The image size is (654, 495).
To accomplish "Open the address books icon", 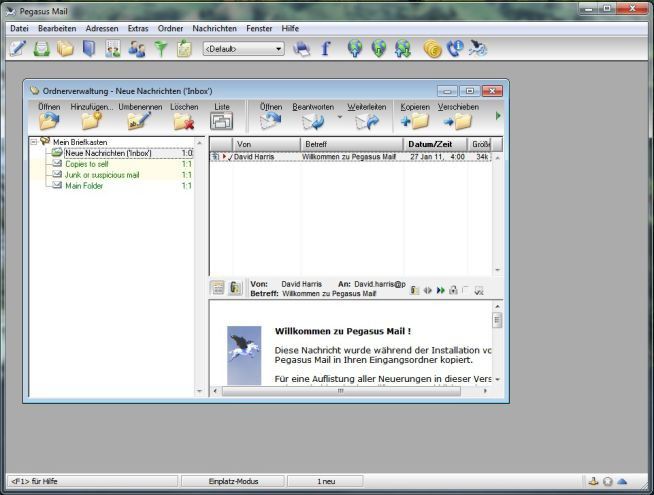I will pyautogui.click(x=89, y=49).
